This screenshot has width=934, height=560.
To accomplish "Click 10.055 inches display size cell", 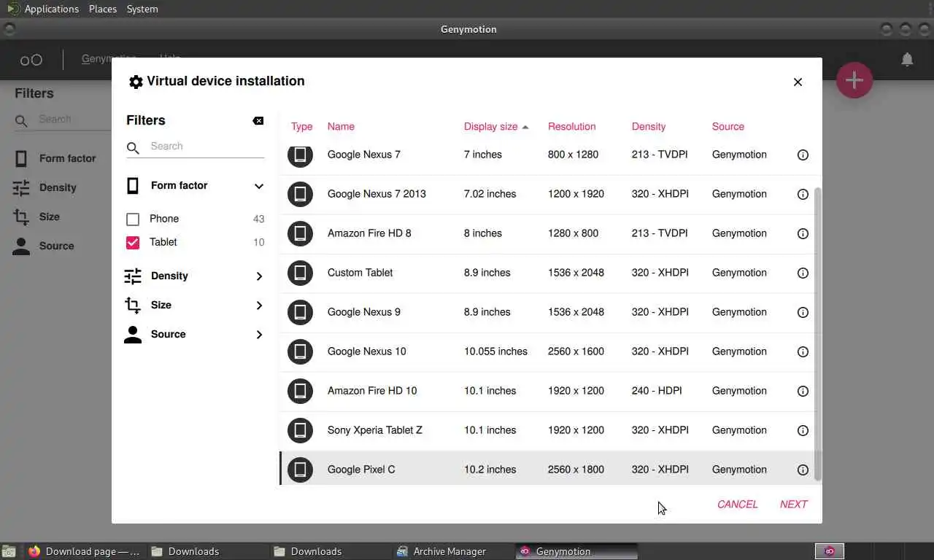I will tap(495, 351).
